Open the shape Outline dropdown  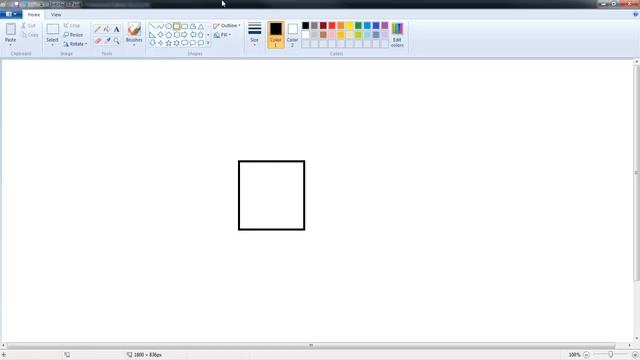click(227, 26)
